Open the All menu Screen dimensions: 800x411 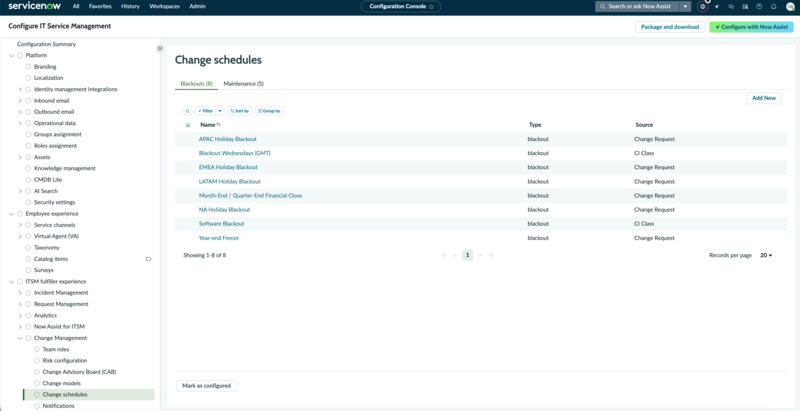point(76,7)
